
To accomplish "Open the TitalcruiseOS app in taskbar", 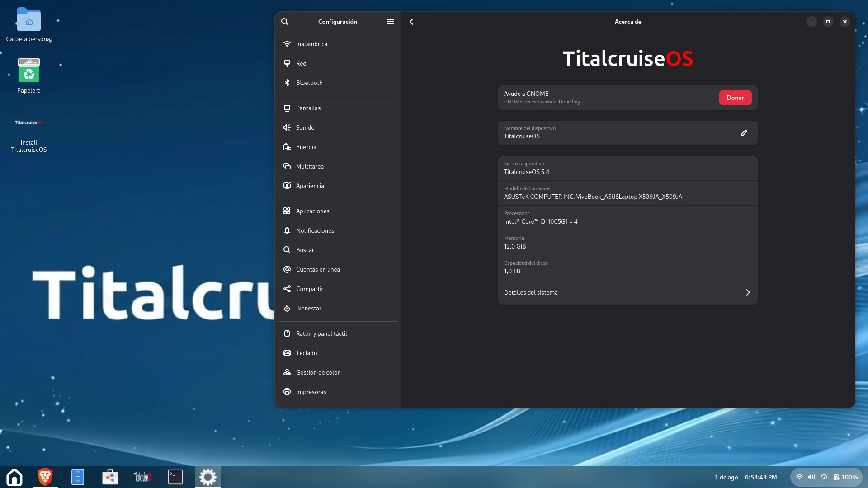I will (143, 477).
